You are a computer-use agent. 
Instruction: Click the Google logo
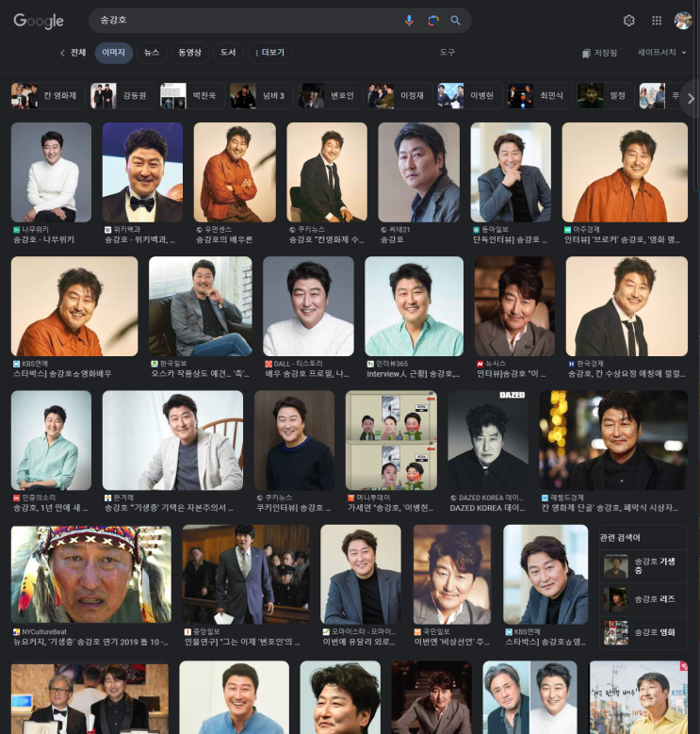click(39, 21)
